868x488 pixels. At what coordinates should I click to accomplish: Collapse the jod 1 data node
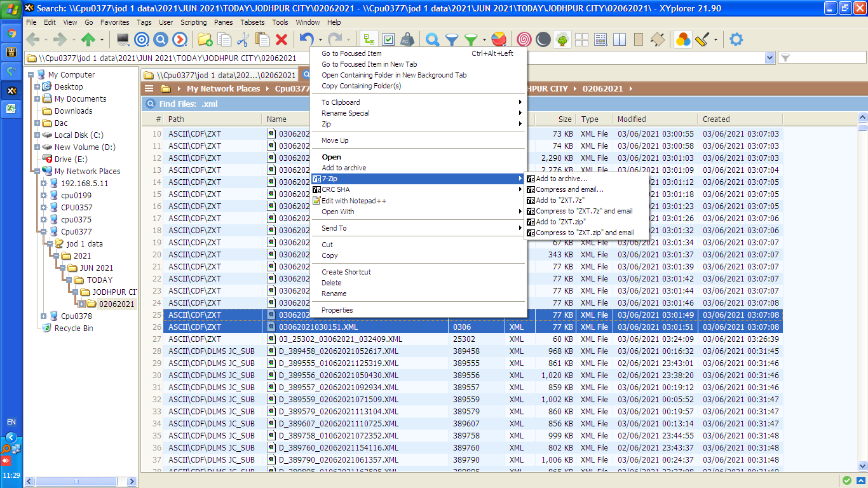(50, 244)
